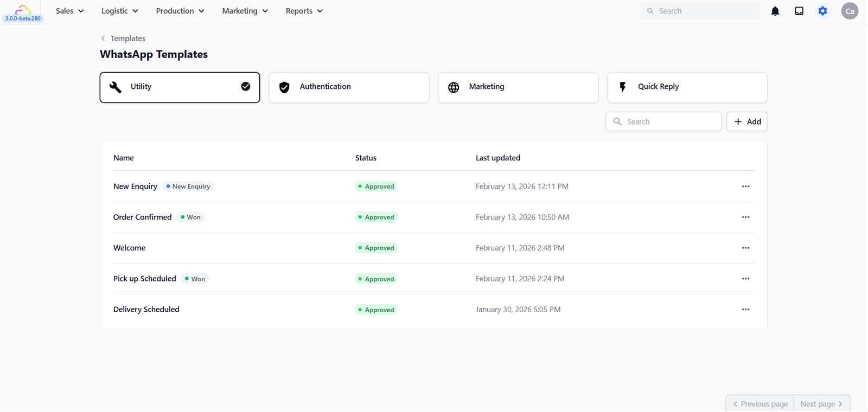Expand the Reports menu
Image resolution: width=868 pixels, height=412 pixels.
[x=304, y=11]
